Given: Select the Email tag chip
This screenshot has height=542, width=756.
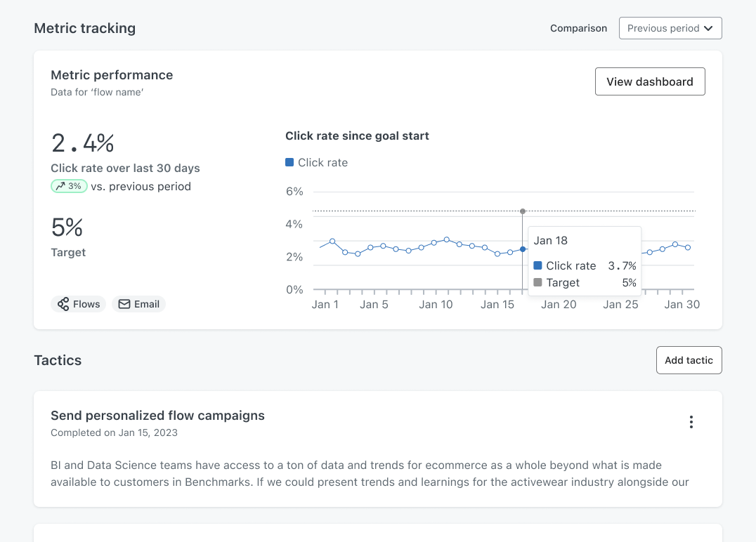Looking at the screenshot, I should pyautogui.click(x=139, y=304).
